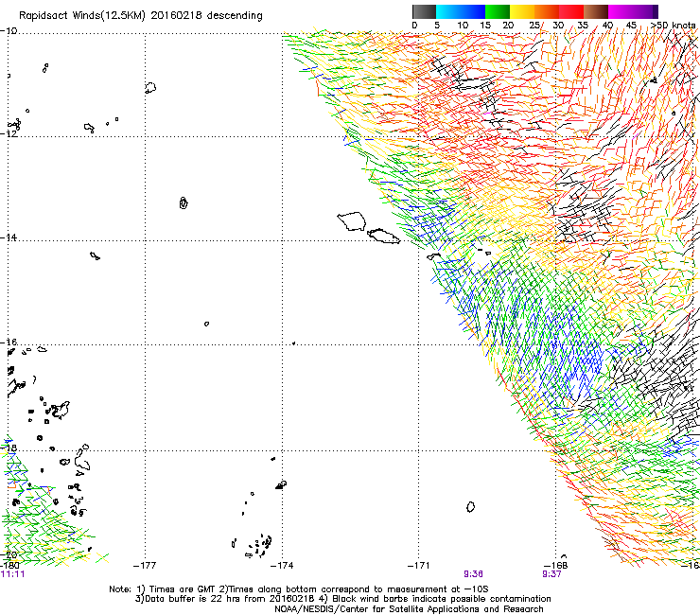Select the '-12' latitude axis label
The height and width of the screenshot is (615, 700).
pos(9,133)
